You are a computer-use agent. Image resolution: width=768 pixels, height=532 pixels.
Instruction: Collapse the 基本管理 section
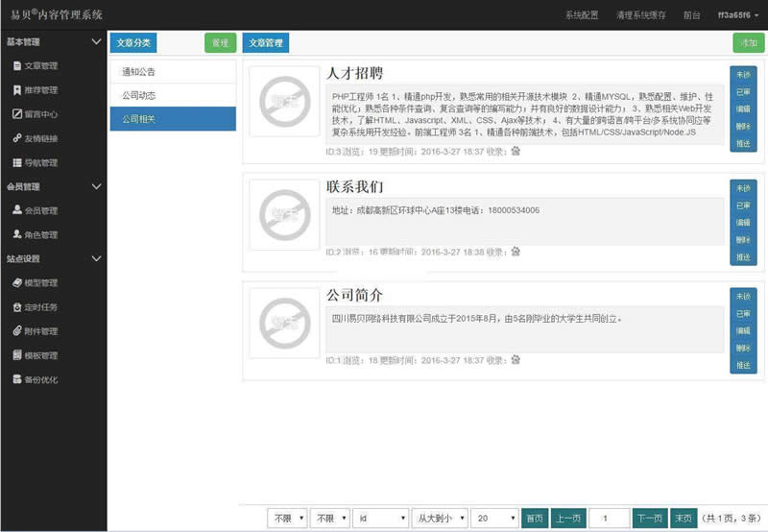point(95,42)
